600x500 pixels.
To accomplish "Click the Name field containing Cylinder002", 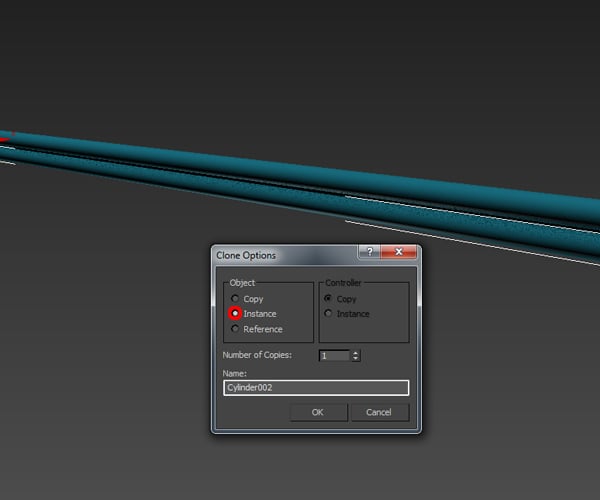I will point(316,388).
